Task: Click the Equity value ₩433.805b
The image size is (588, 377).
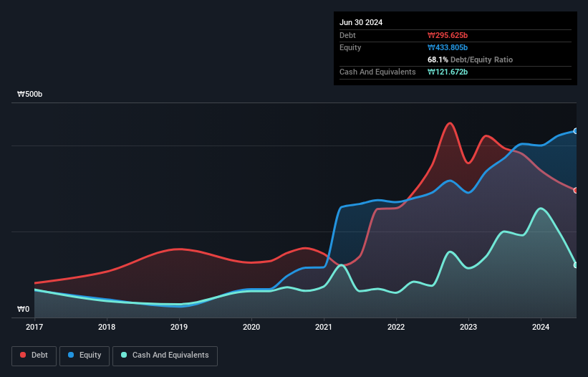Action: [x=448, y=47]
